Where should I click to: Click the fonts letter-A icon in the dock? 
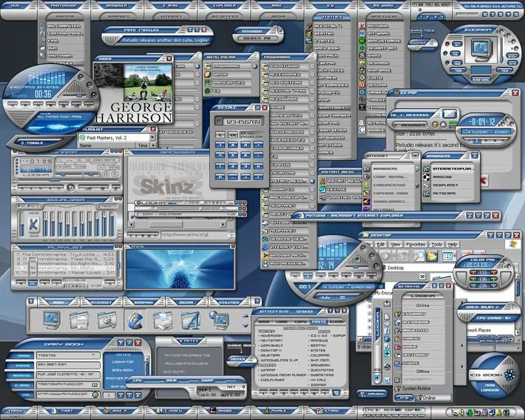point(191,321)
